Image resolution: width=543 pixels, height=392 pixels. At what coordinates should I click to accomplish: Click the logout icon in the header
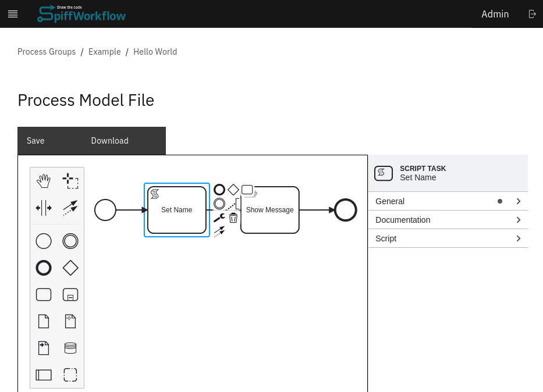(532, 14)
